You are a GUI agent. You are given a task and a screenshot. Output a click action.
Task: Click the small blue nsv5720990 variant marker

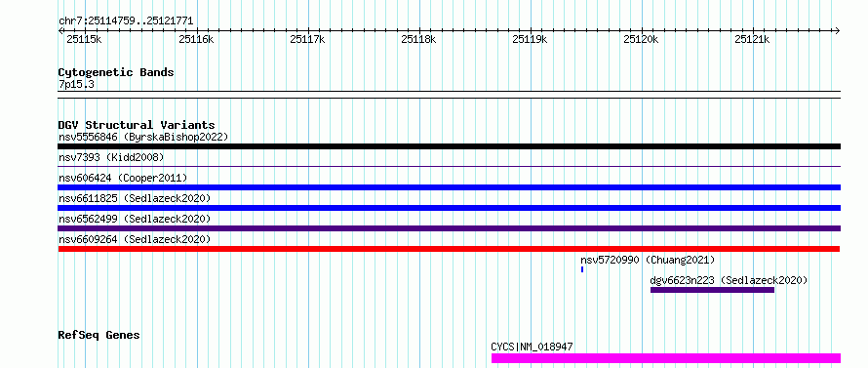coord(582,269)
